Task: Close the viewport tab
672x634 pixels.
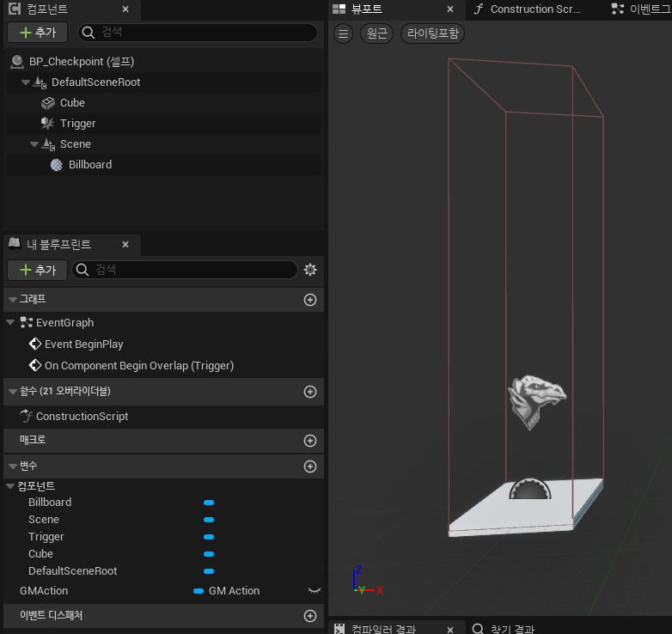Action: 450,9
